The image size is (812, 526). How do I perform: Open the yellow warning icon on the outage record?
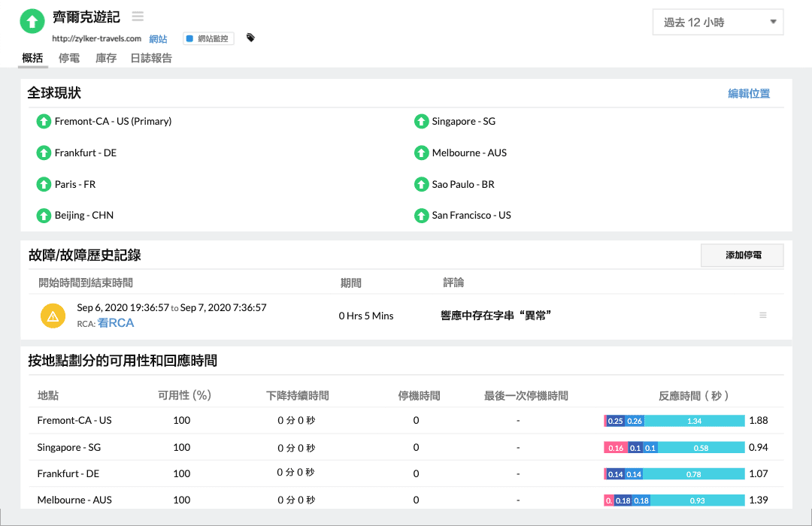[x=53, y=316]
